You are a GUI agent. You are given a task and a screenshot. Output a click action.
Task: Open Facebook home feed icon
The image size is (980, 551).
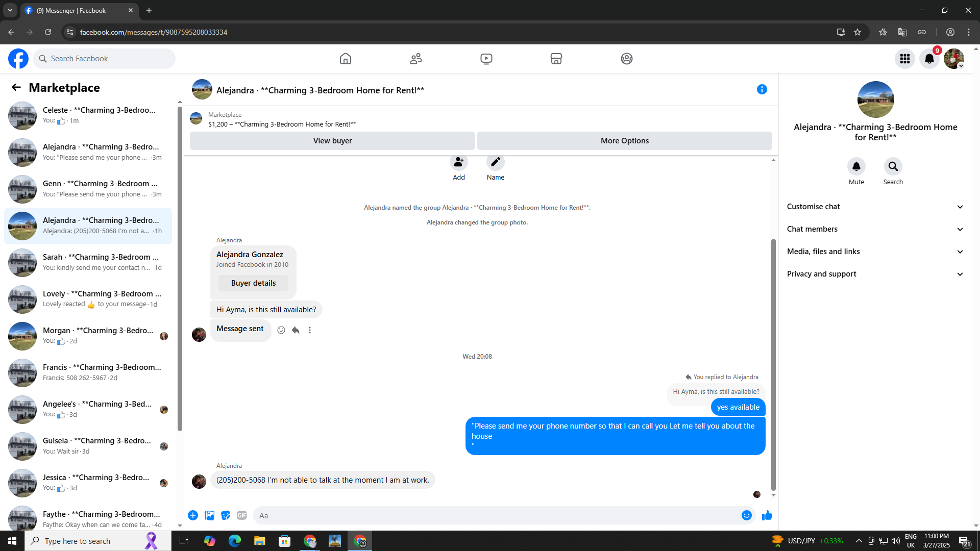click(x=346, y=59)
